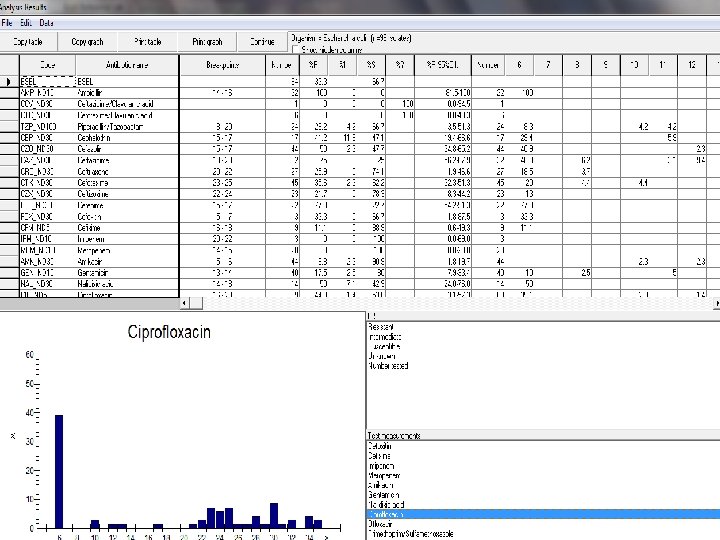Select the Antibiotic name column header
The width and height of the screenshot is (720, 540).
tap(127, 65)
